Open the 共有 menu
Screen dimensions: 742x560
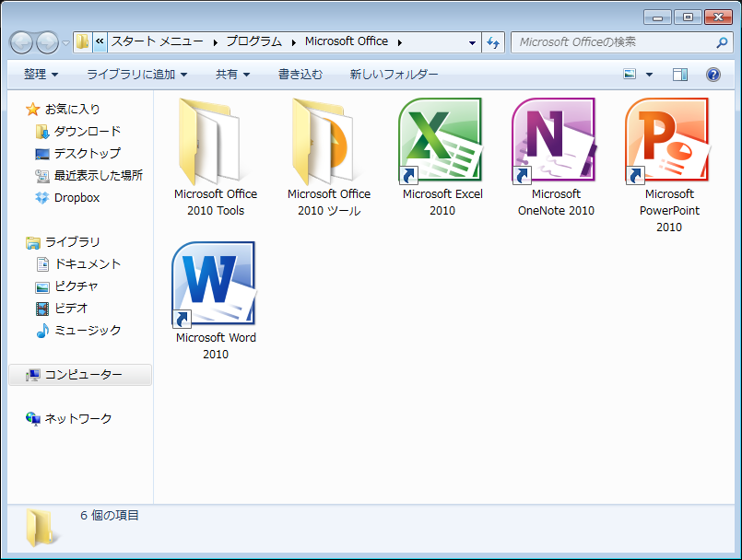pyautogui.click(x=232, y=75)
